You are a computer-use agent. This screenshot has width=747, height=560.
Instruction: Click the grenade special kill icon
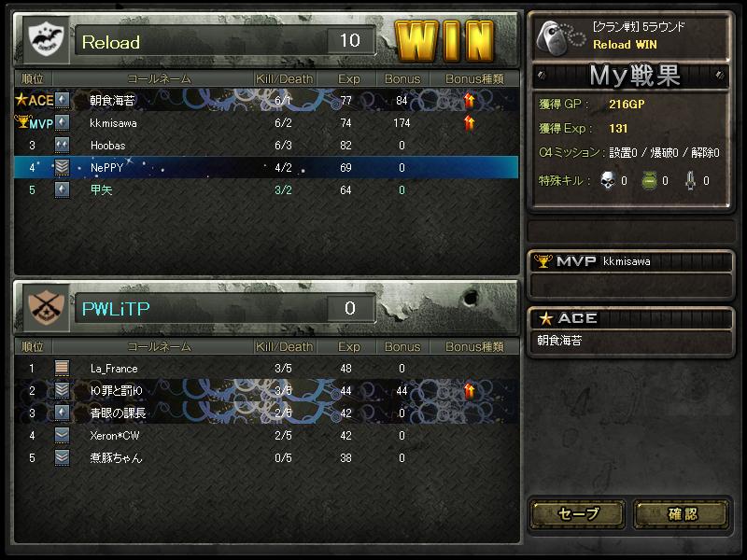click(648, 181)
